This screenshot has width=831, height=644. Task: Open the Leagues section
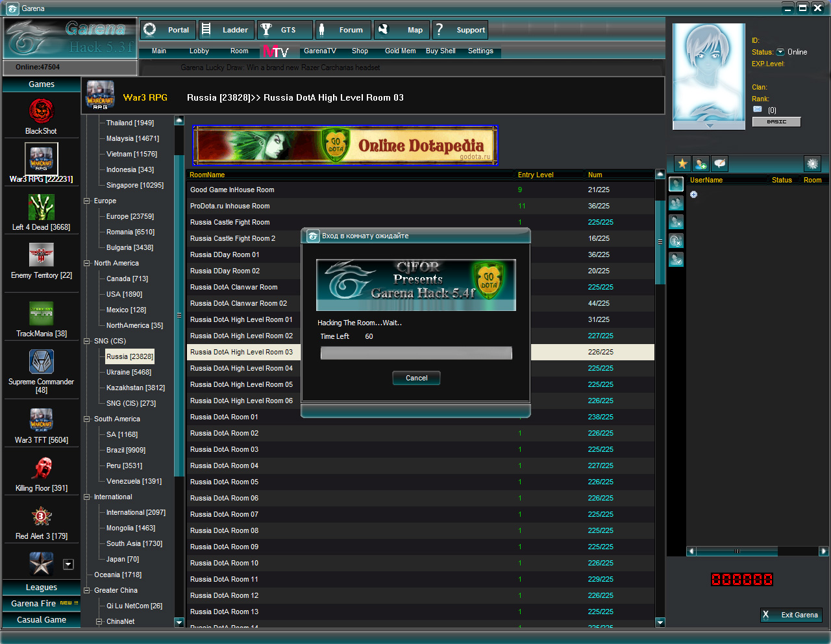(x=41, y=588)
